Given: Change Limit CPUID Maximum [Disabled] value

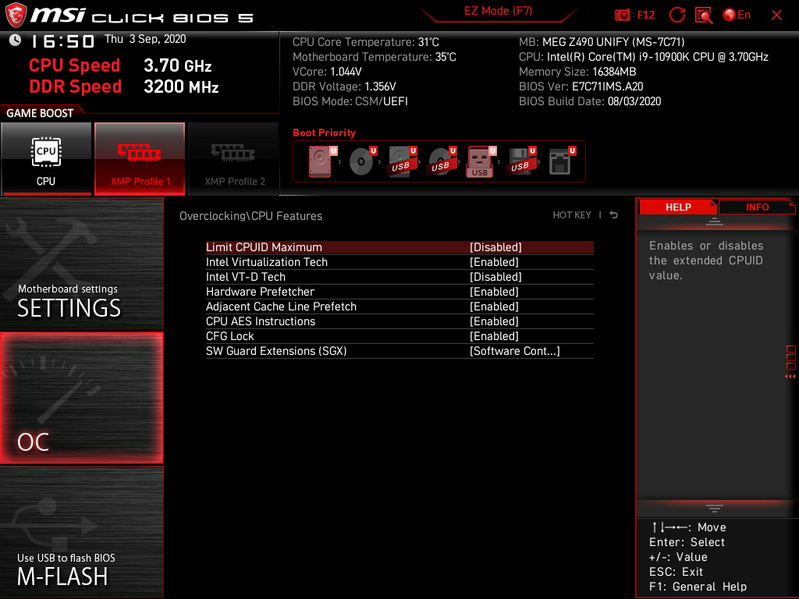Looking at the screenshot, I should pos(495,248).
